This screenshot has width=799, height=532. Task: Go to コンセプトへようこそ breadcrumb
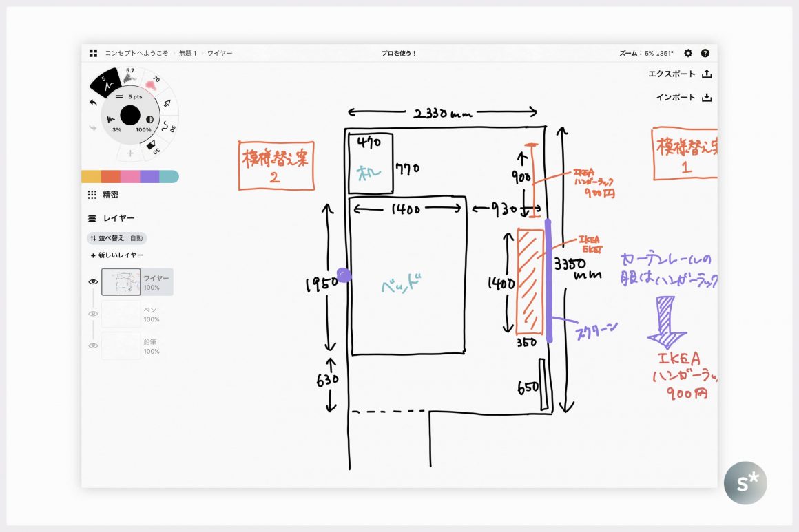[136, 53]
